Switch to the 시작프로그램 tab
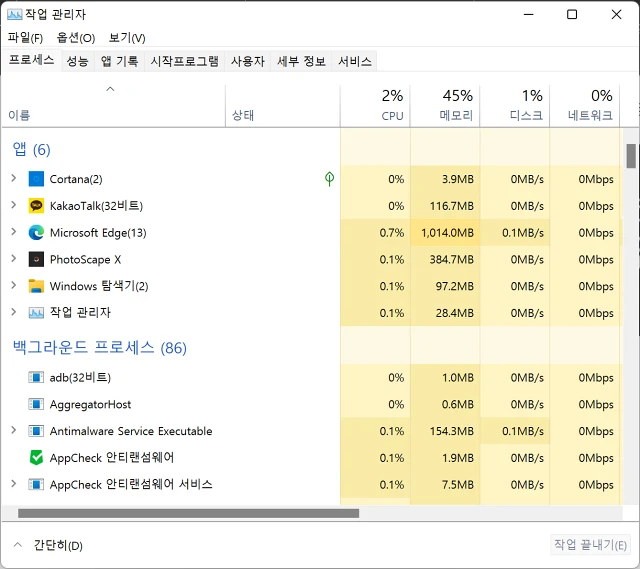640x569 pixels. (184, 61)
